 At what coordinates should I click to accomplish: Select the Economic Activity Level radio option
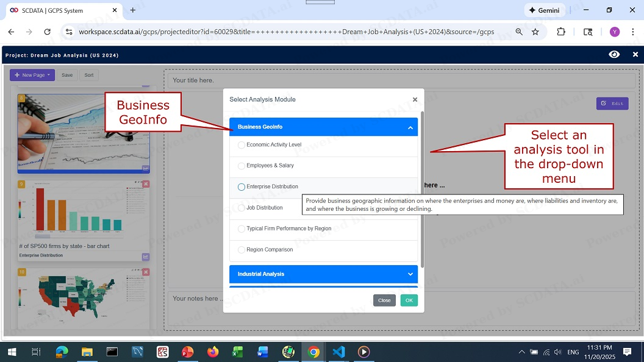click(x=241, y=145)
